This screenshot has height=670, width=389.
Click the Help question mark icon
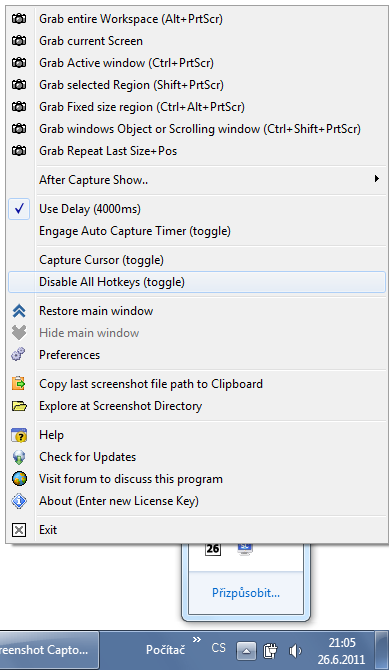19,435
